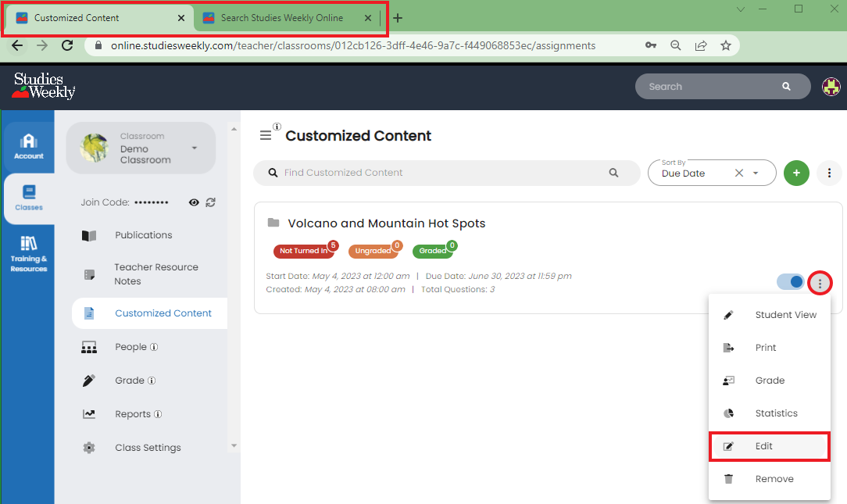This screenshot has height=504, width=847.
Task: Clear the Due Date sort selection
Action: coord(738,173)
